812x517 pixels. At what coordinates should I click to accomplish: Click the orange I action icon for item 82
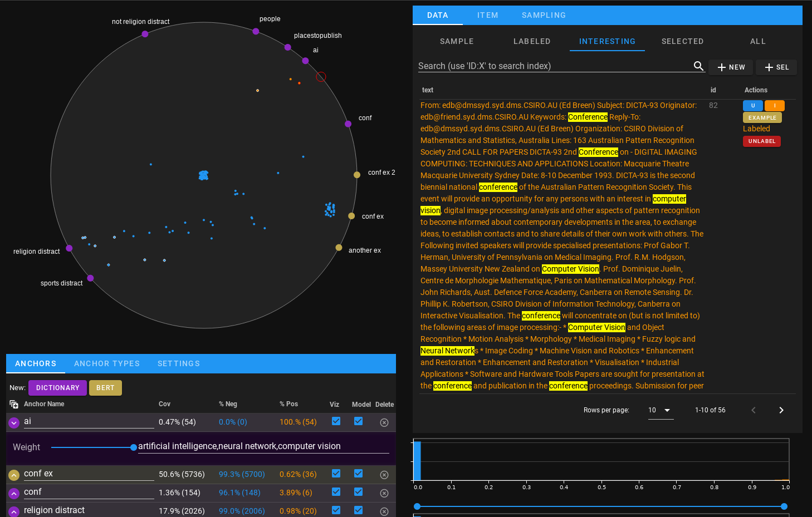774,105
